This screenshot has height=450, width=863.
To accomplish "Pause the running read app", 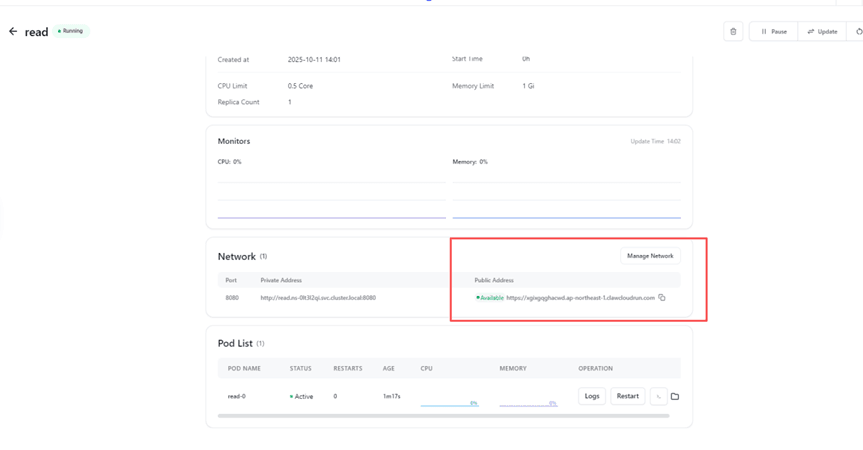I will (x=773, y=32).
